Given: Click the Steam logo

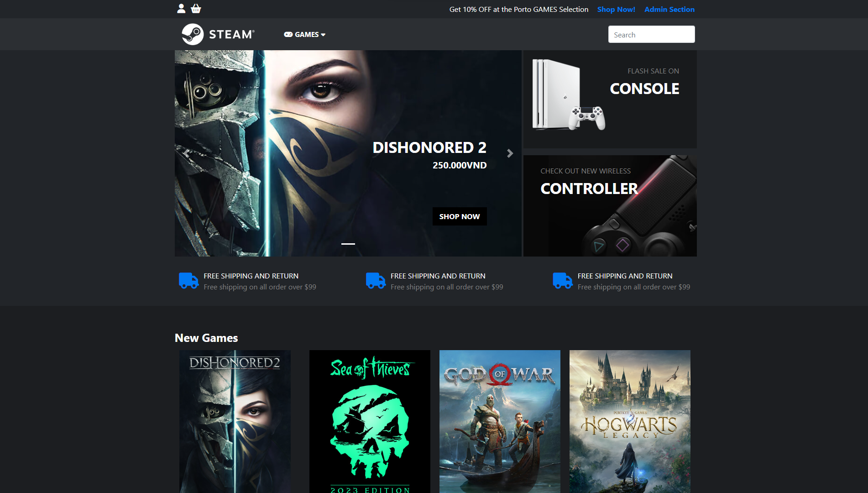Looking at the screenshot, I should tap(218, 34).
